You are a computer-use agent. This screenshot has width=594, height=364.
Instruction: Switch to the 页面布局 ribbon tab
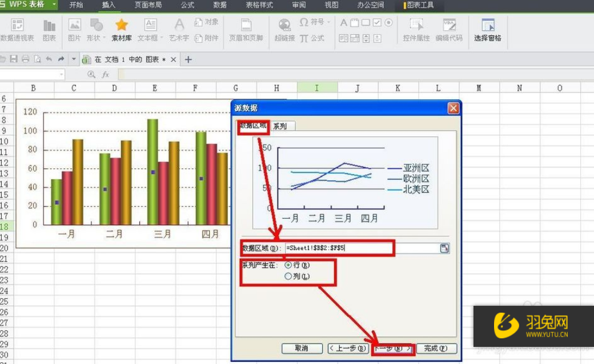coord(148,5)
